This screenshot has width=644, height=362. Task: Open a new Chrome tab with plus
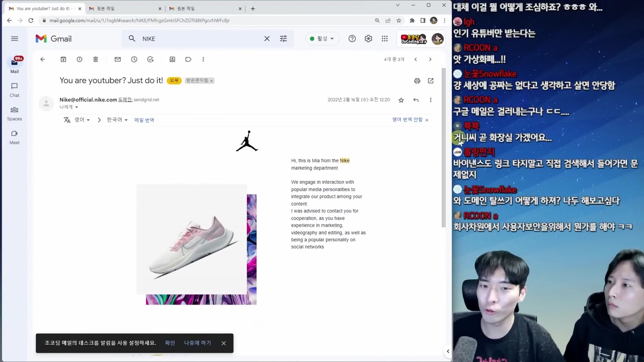[253, 9]
